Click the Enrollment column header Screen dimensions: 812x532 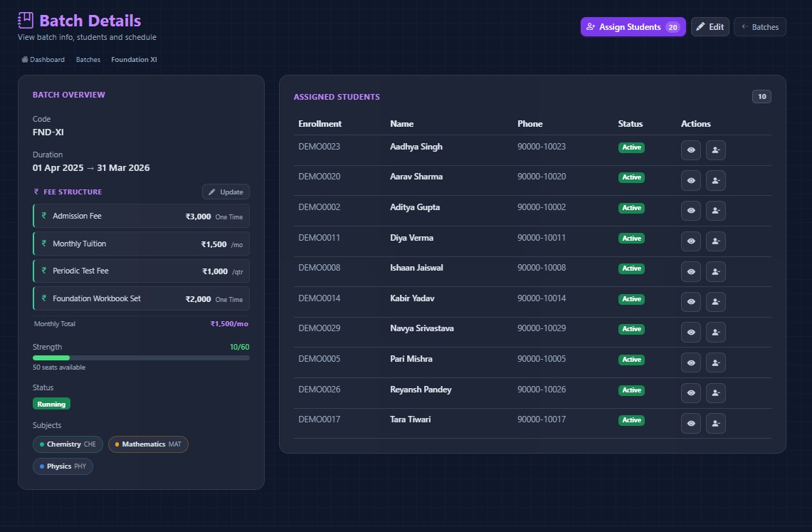click(x=320, y=124)
